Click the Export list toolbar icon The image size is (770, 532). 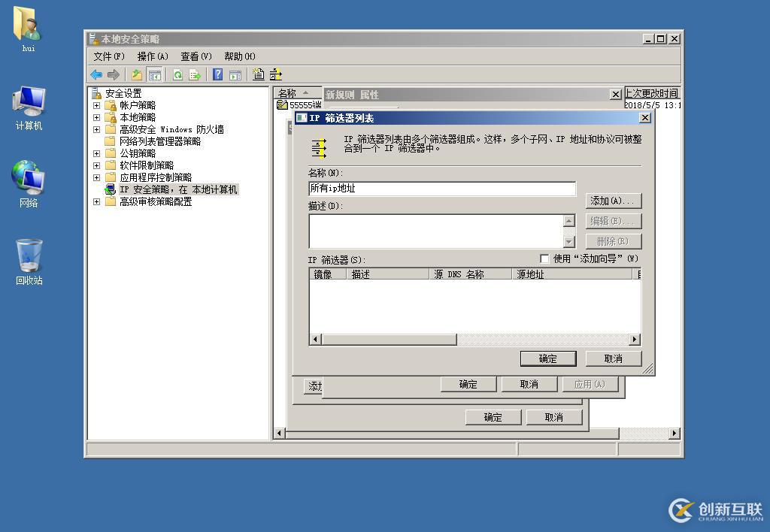pos(195,74)
